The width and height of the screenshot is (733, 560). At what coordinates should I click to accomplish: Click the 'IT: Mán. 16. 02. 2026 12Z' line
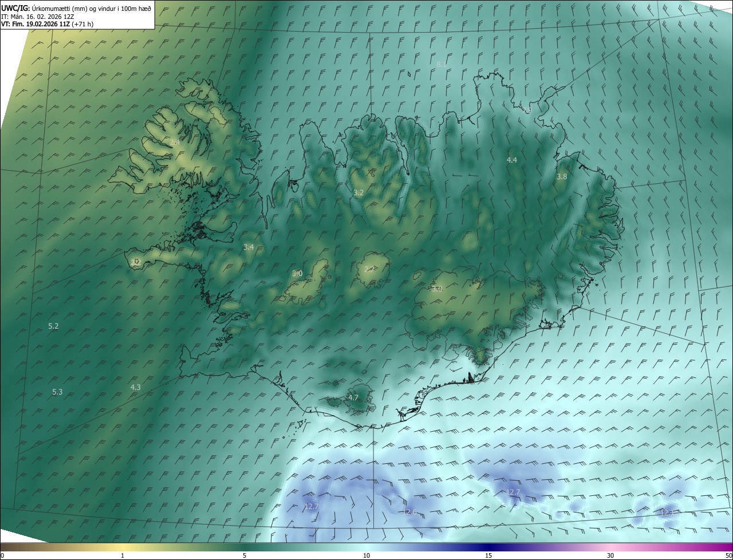(x=38, y=16)
